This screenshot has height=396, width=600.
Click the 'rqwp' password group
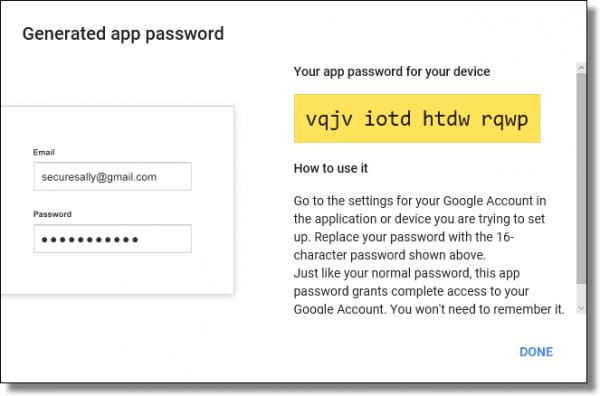[x=505, y=119]
